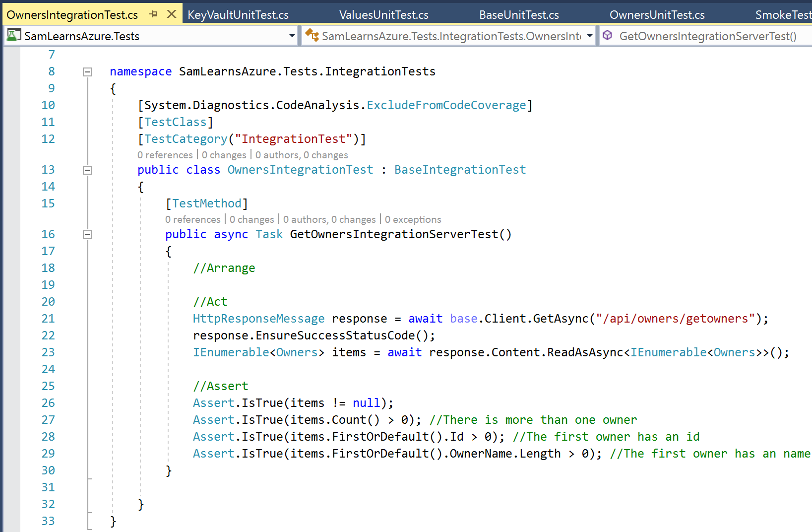Open the SamLearnsAzure.Tests project dropdown
Screen dimensions: 812x532
pyautogui.click(x=292, y=36)
